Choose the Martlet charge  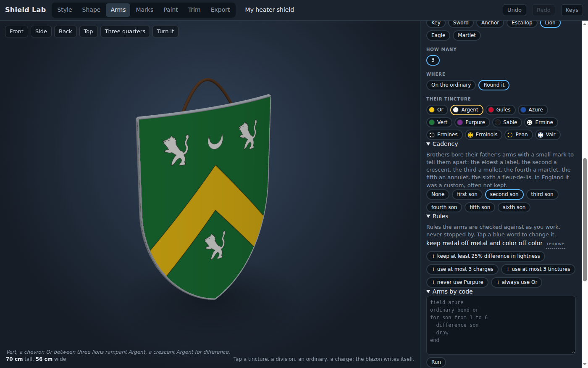click(x=467, y=35)
